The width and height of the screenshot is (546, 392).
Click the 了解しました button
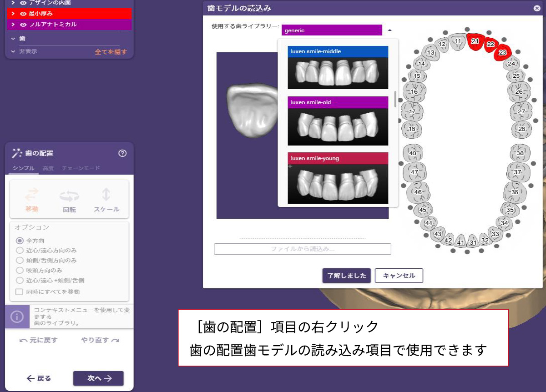(347, 276)
